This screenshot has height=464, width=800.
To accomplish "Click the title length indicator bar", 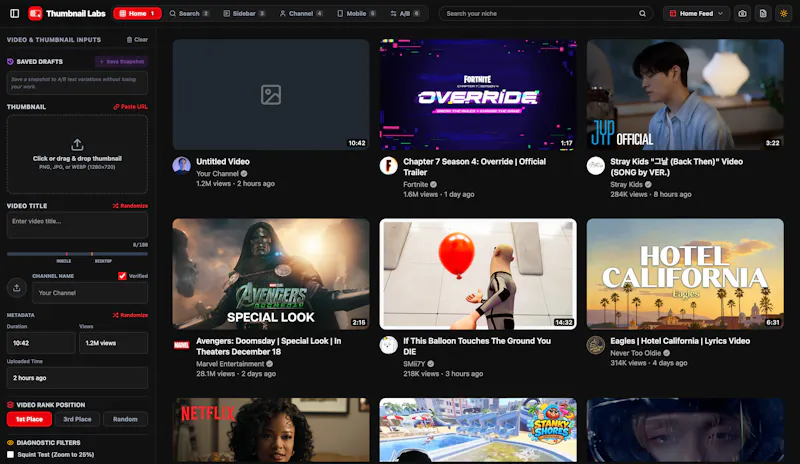I will pos(77,253).
